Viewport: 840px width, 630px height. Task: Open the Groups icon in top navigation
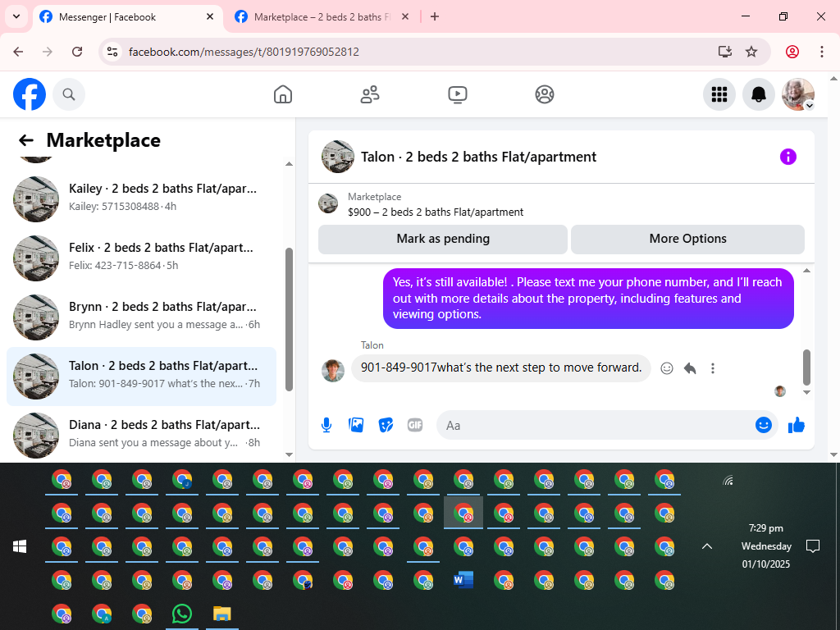[x=545, y=94]
